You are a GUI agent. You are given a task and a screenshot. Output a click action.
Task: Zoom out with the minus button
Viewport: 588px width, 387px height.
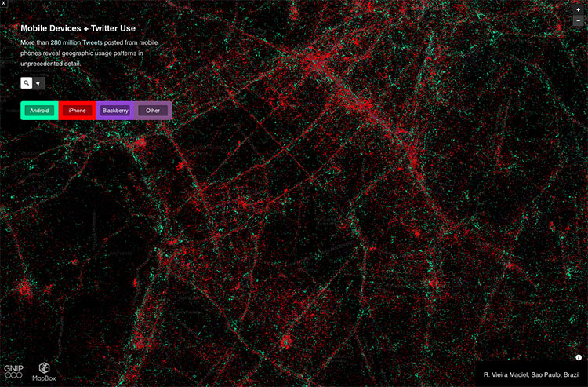tap(579, 20)
